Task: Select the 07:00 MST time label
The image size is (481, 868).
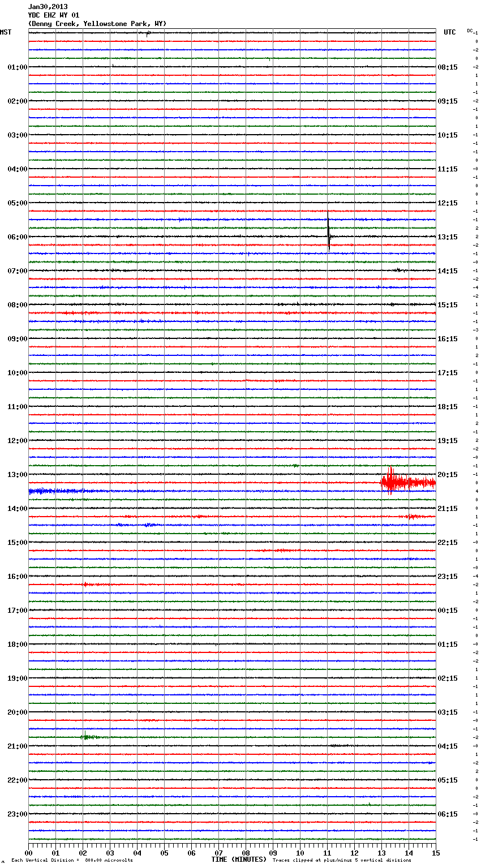Action: (18, 271)
